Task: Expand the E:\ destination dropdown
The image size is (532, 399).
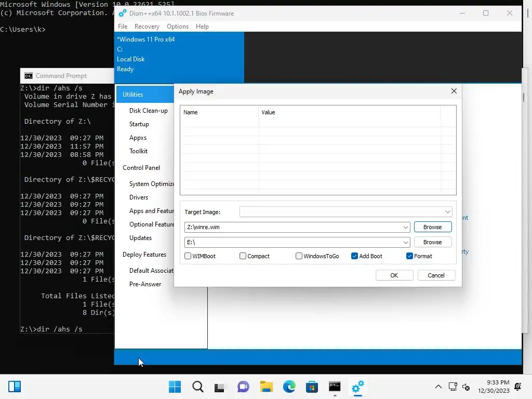Action: (x=405, y=242)
